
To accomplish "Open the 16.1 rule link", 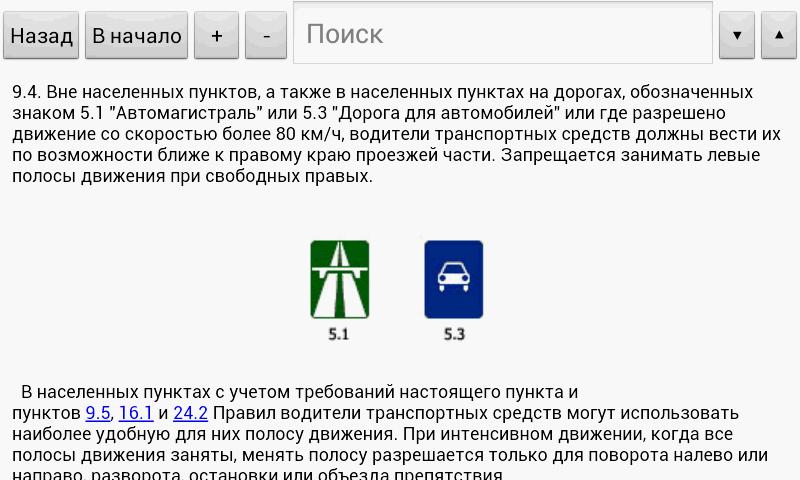I will (136, 413).
